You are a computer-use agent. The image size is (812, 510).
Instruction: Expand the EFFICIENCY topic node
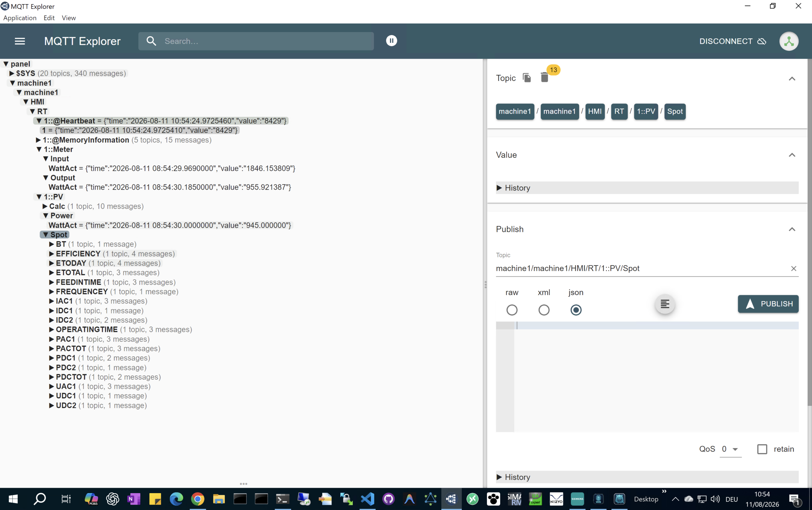point(52,254)
